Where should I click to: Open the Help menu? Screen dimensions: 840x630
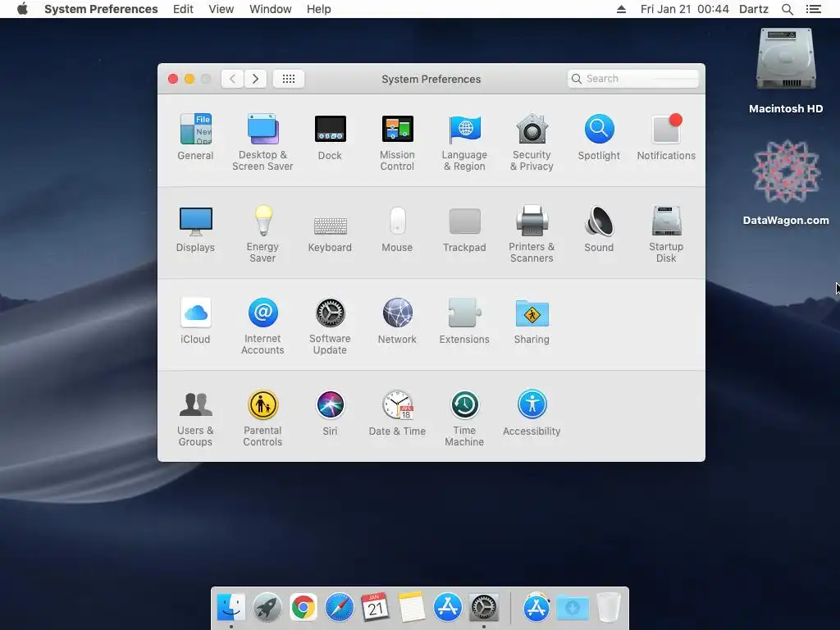(319, 9)
